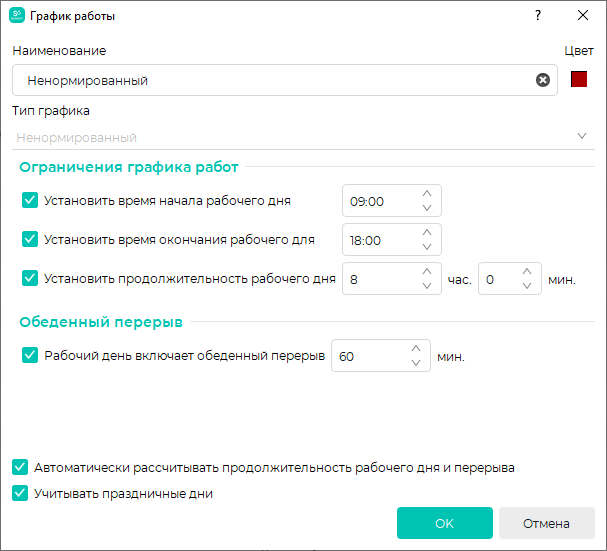This screenshot has height=551, width=607.
Task: Toggle Установить продолжительность рабочего дня checkbox
Action: point(30,278)
